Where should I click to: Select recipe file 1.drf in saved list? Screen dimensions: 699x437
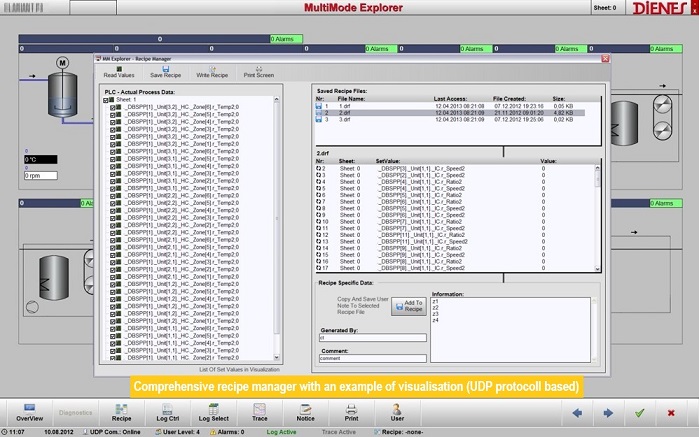click(346, 106)
